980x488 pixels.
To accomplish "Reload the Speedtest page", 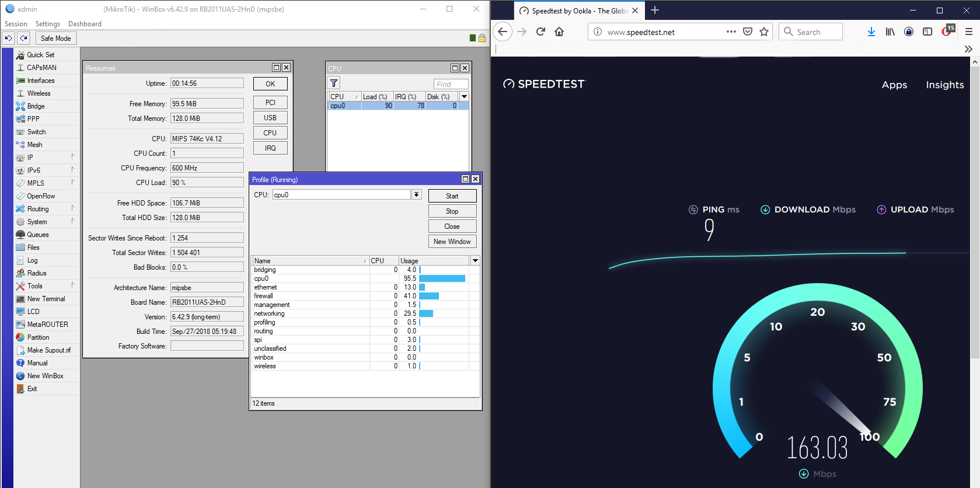I will 540,32.
